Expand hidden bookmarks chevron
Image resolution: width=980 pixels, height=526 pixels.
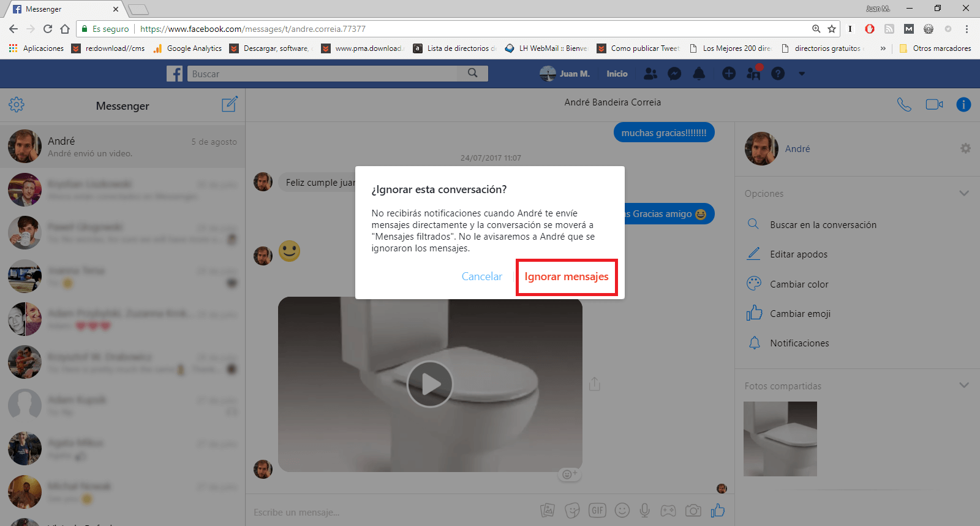(883, 48)
